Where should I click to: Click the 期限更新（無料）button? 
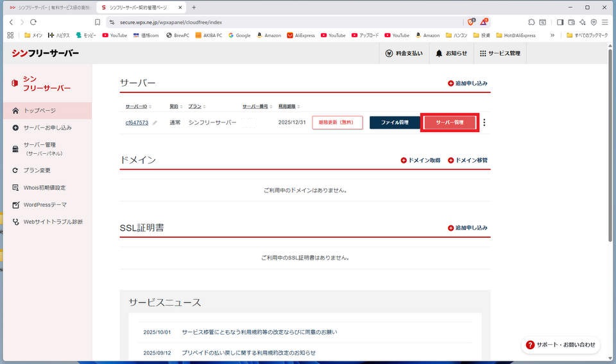click(338, 122)
